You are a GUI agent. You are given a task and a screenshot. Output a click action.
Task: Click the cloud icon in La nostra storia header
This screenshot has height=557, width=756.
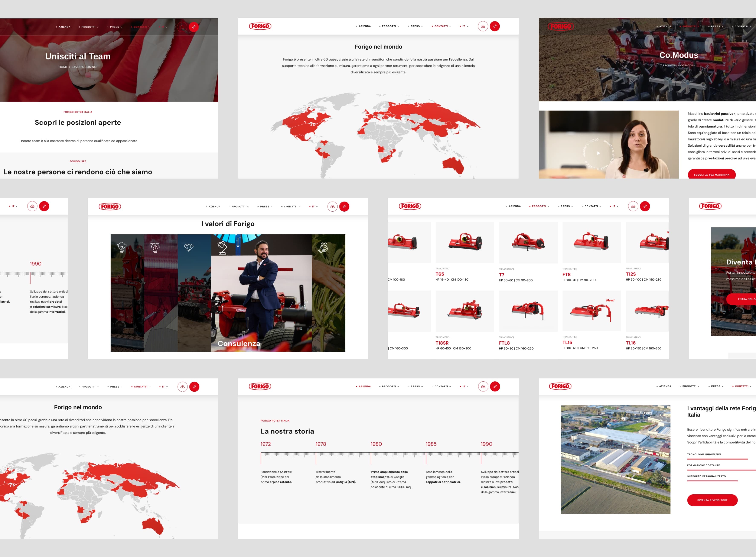pos(483,386)
